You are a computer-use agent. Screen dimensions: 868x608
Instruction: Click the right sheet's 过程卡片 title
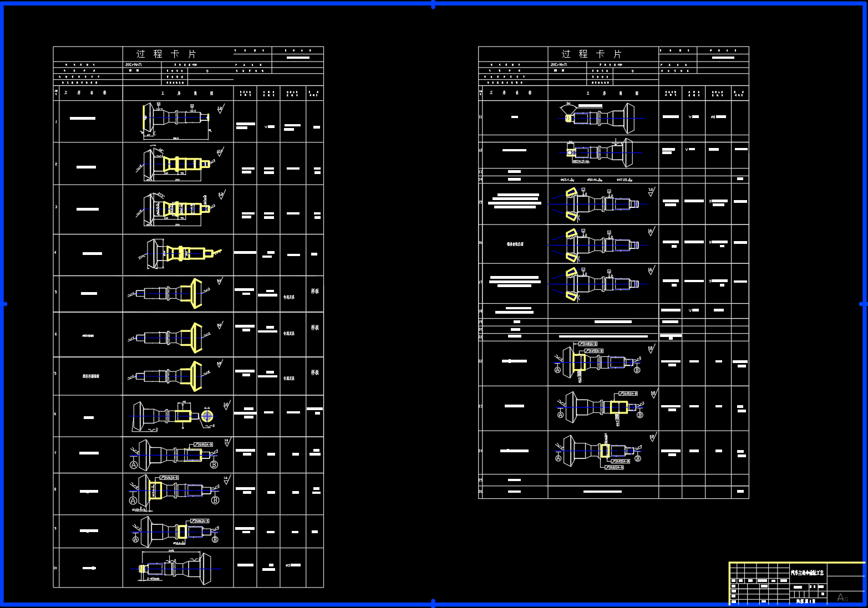tap(591, 54)
